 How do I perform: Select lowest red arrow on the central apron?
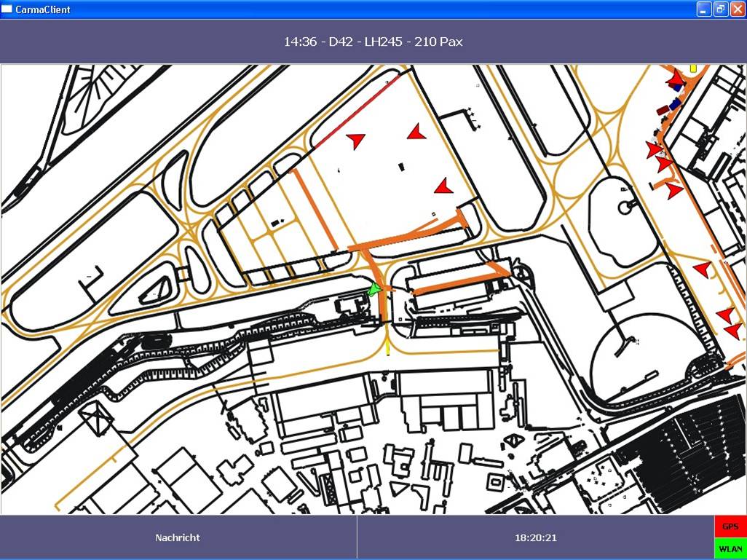click(x=443, y=186)
